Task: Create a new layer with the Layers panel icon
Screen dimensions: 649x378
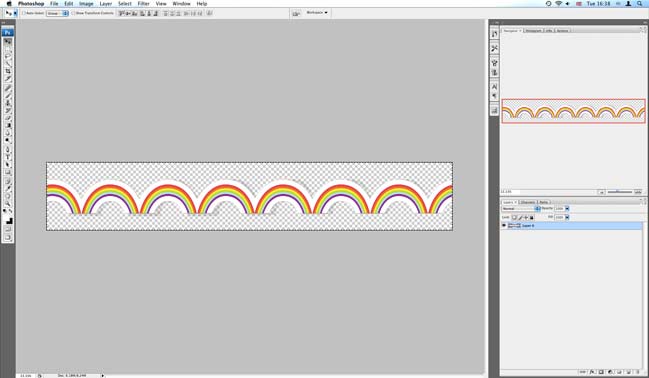Action: coord(628,372)
